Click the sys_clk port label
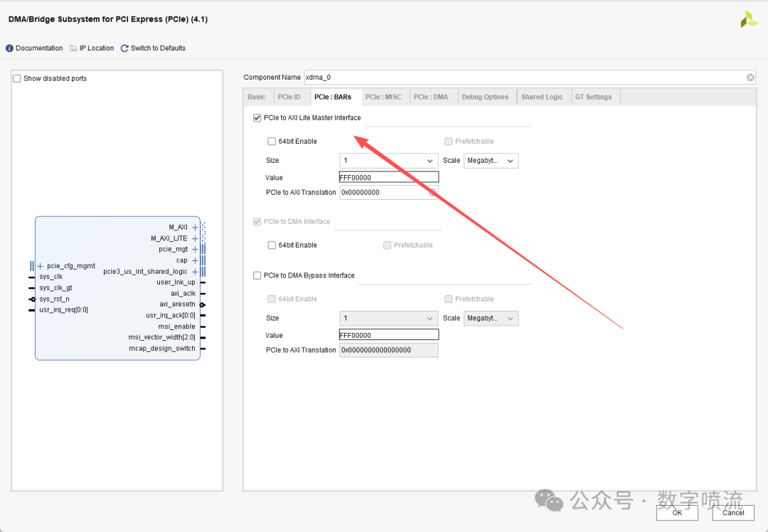The image size is (768, 532). 51,277
